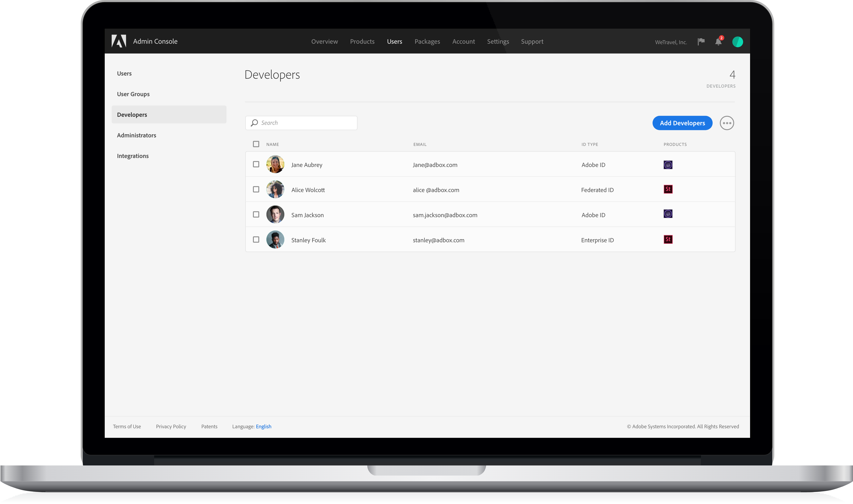Open the Overview tab
This screenshot has width=853, height=504.
tap(324, 41)
